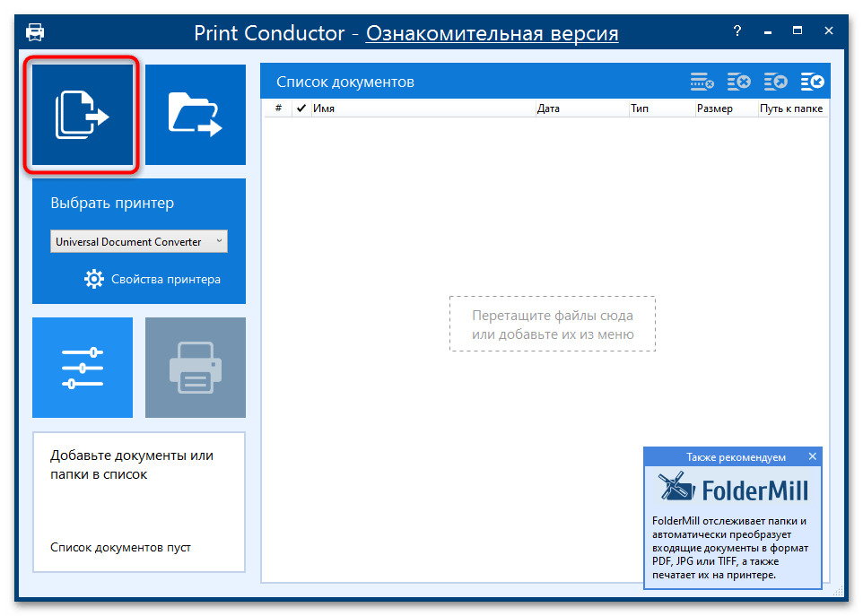Click the Список документов пуст status text
863x616 pixels.
pos(120,547)
